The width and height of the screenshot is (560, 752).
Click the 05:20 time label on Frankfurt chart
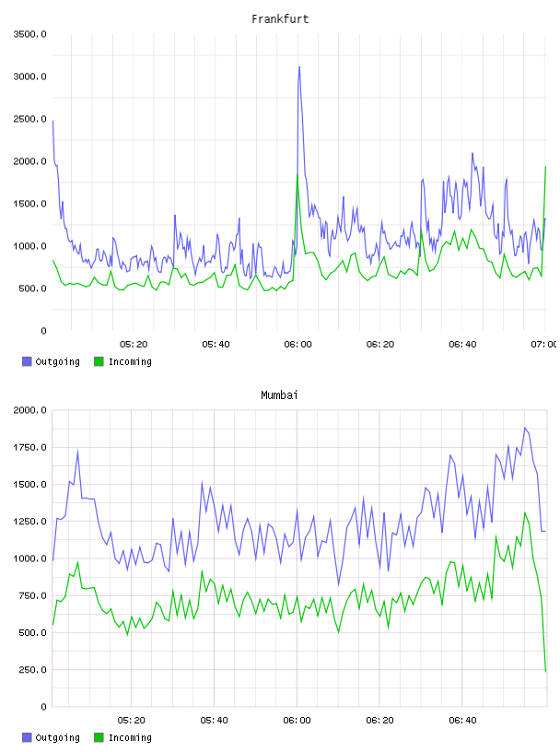click(x=134, y=345)
